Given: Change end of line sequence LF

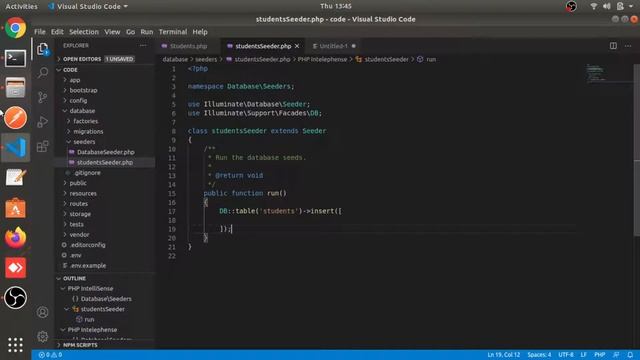Looking at the screenshot, I should (584, 355).
